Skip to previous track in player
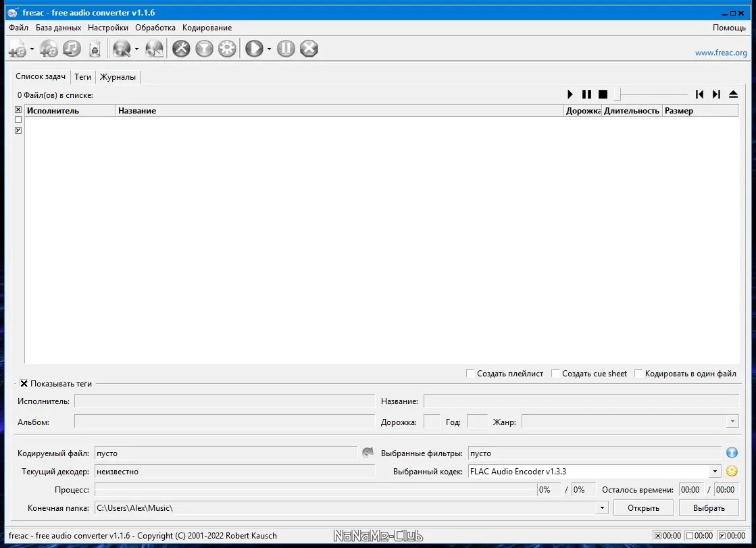Screen dimensions: 756x548 [x=699, y=94]
